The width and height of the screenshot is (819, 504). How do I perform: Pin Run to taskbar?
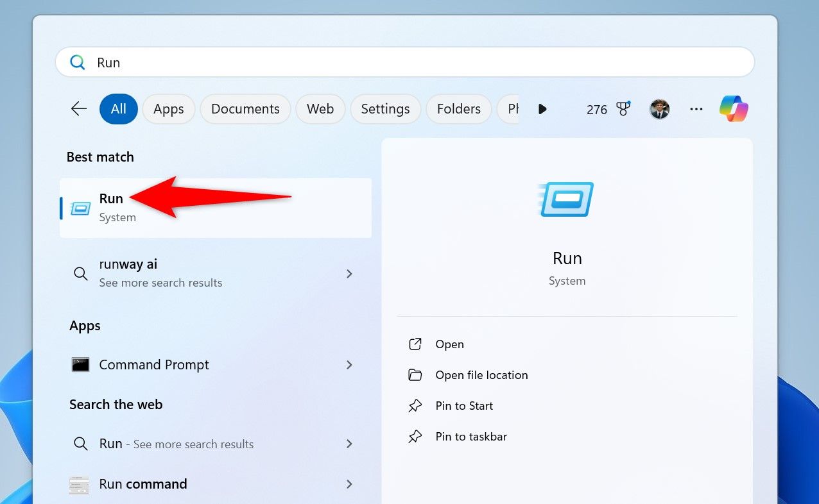pos(471,437)
